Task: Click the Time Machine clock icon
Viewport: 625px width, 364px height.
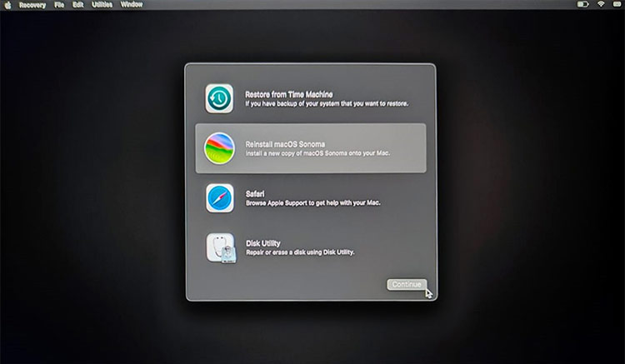Action: (220, 99)
